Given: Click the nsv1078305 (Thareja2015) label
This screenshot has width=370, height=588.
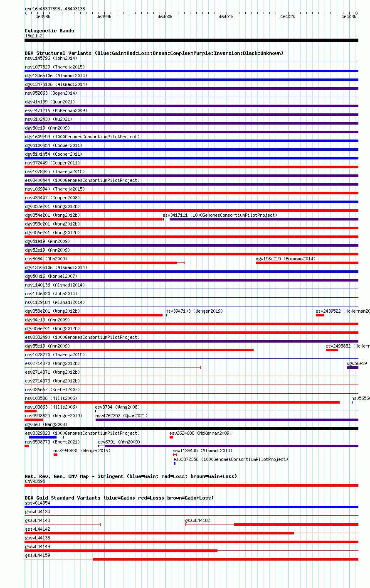Looking at the screenshot, I should pyautogui.click(x=55, y=171).
